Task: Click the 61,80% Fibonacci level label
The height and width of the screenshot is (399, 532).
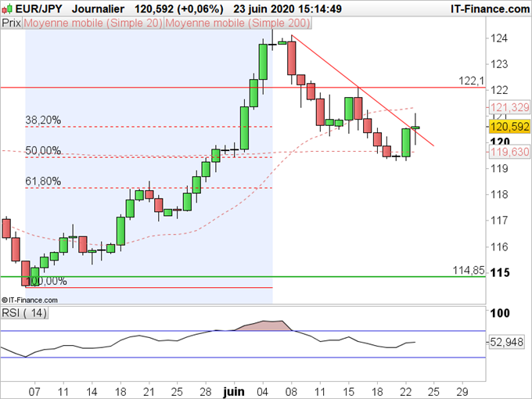Action: coord(43,182)
